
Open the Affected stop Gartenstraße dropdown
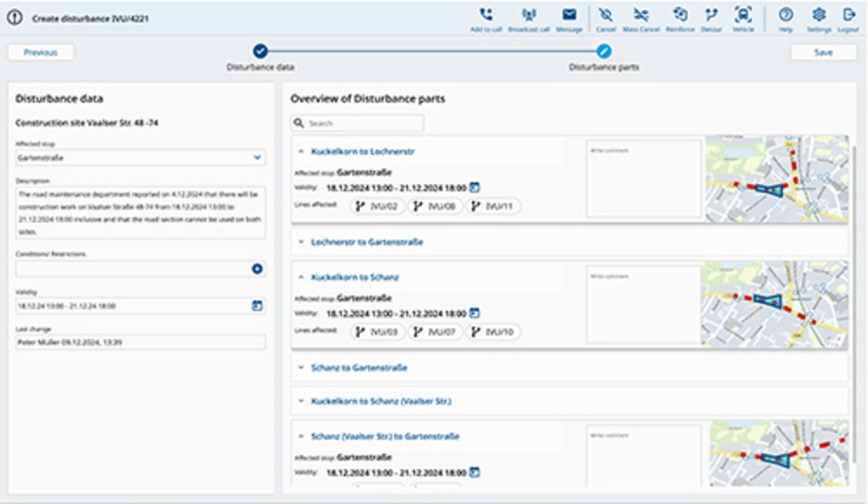coord(258,159)
